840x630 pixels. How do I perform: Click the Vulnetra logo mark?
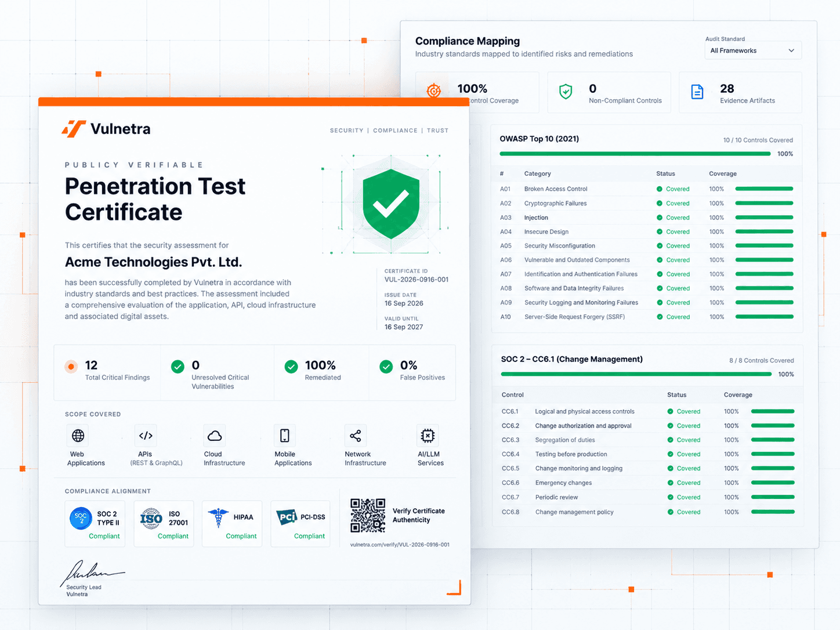[x=74, y=129]
